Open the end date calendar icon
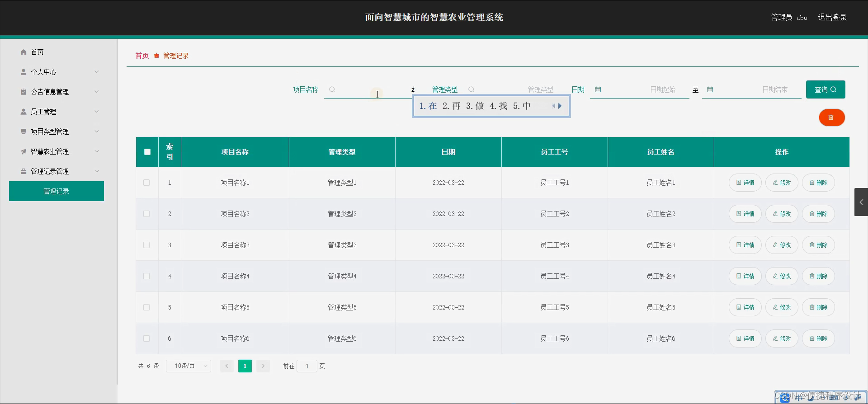The image size is (868, 404). (710, 90)
